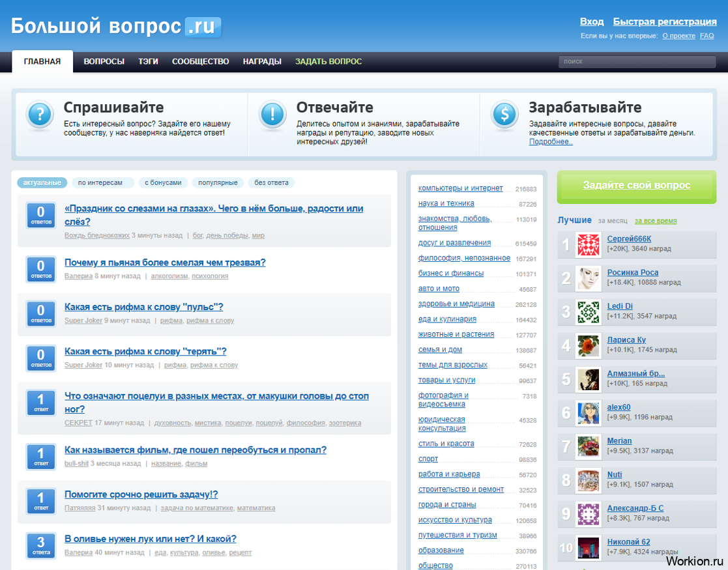Screen dimensions: 728x570
Task: Open Росинка Роса's avatar picture
Action: pos(589,279)
